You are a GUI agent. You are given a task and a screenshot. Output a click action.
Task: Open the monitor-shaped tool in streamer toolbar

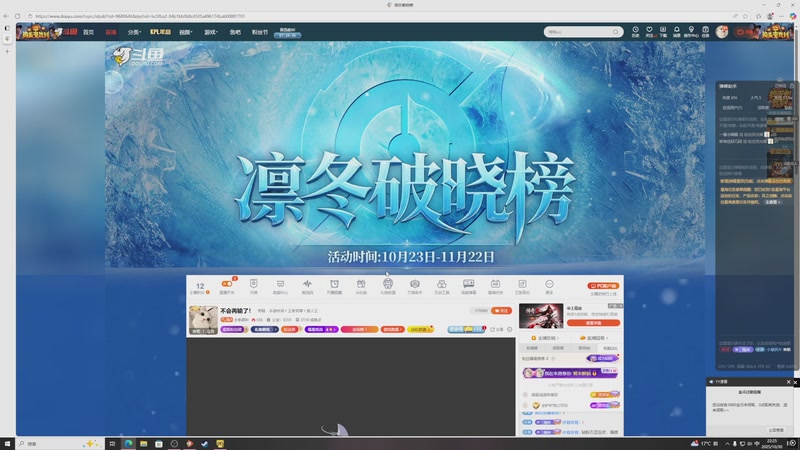click(x=280, y=284)
